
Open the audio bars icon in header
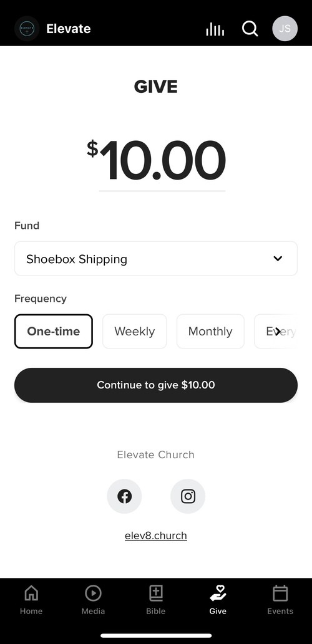[215, 29]
